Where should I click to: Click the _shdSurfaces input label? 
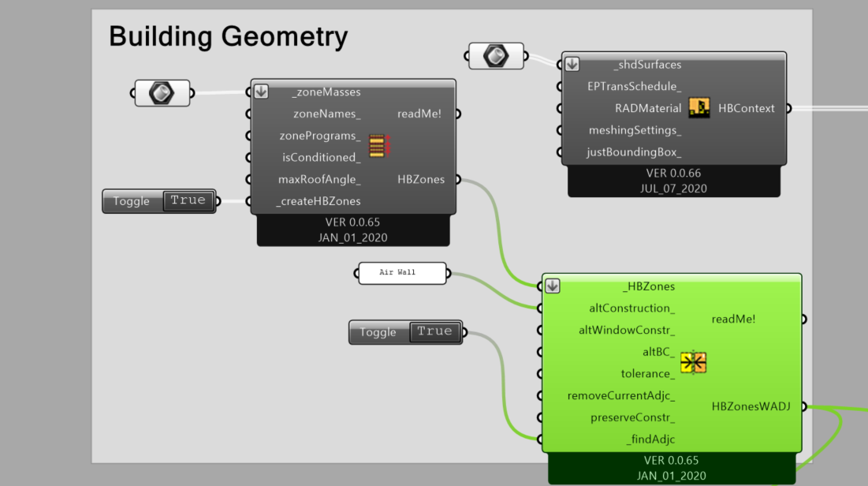(x=647, y=65)
